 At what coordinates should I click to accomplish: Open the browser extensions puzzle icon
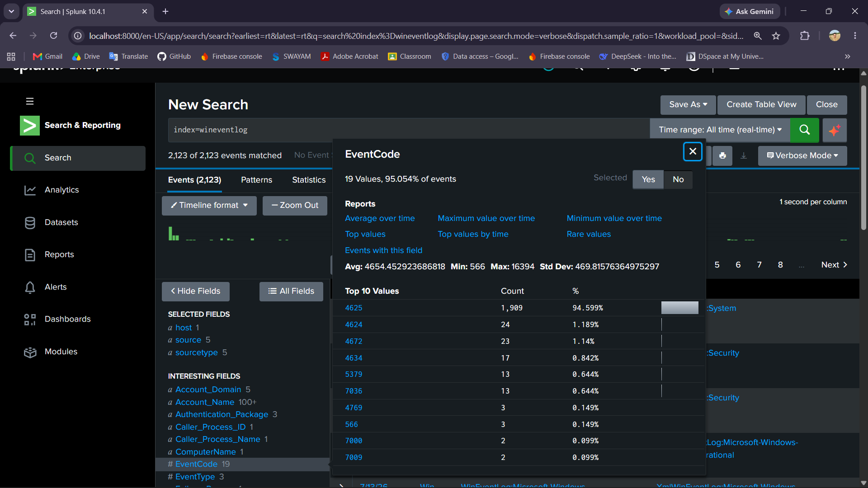pos(805,36)
